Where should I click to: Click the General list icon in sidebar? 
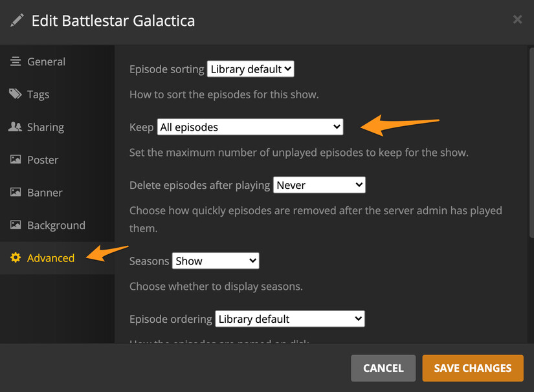16,61
